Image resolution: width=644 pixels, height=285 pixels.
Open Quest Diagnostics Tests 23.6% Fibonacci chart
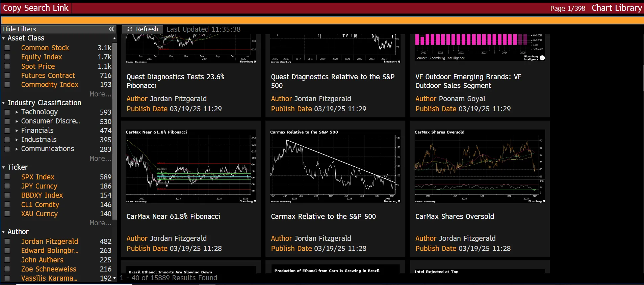coord(191,49)
